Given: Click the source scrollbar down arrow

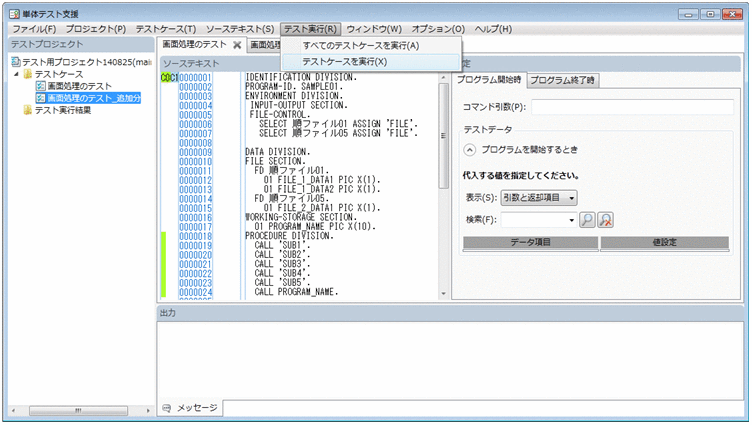Looking at the screenshot, I should (x=443, y=294).
